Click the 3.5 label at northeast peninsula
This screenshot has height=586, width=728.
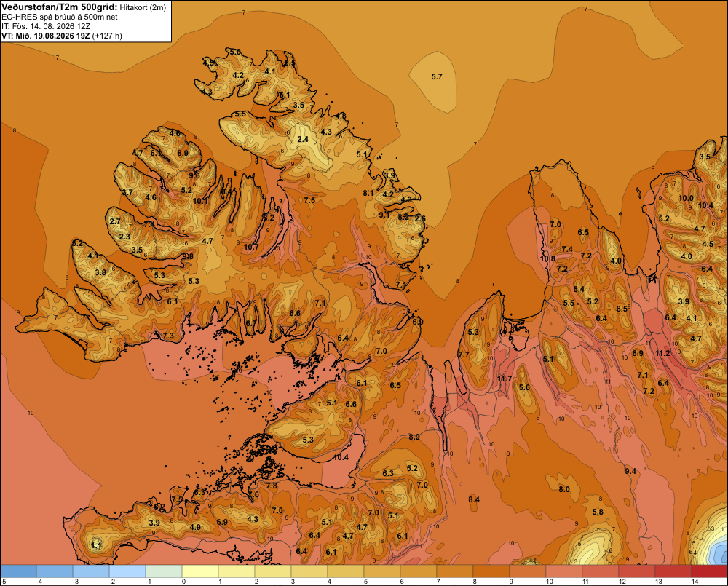[x=705, y=157]
